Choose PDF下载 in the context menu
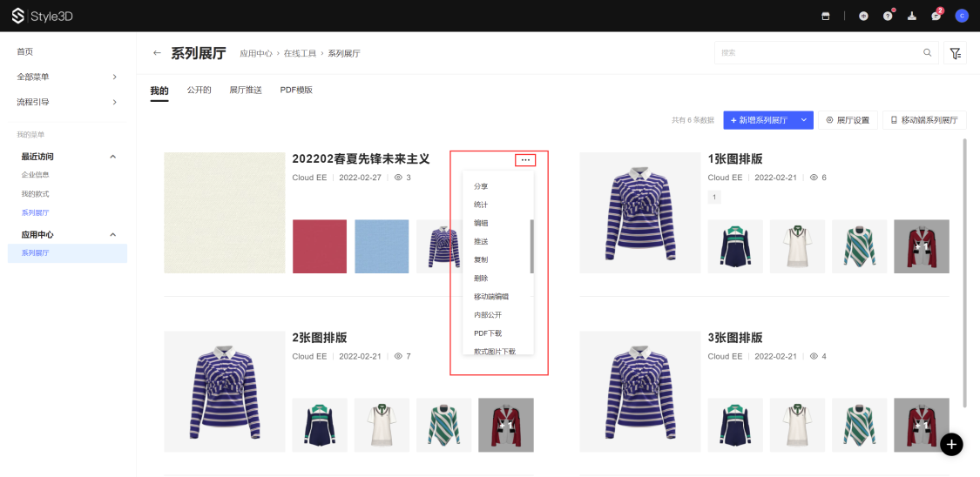980x477 pixels. 488,333
